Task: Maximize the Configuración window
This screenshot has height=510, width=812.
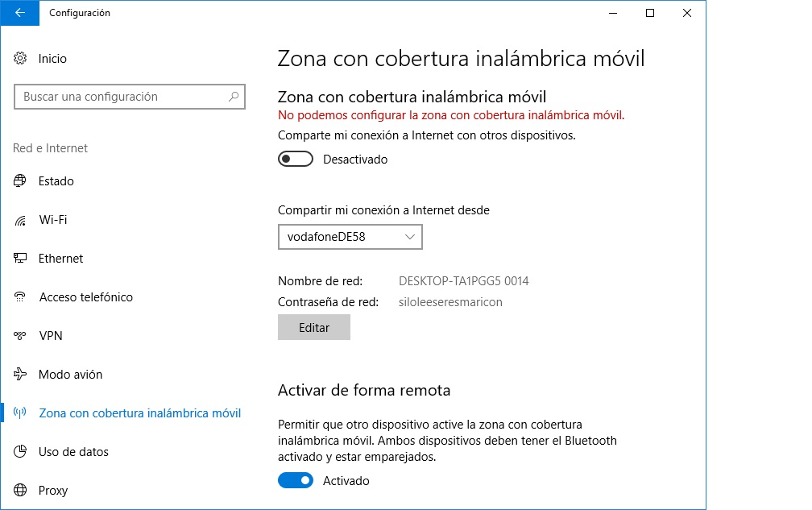Action: pos(650,13)
